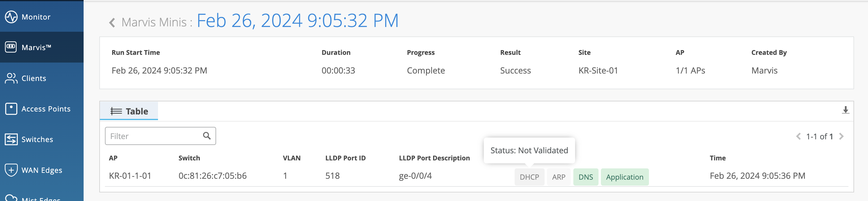Click the Marvis robot face icon
868x201 pixels.
(x=11, y=47)
